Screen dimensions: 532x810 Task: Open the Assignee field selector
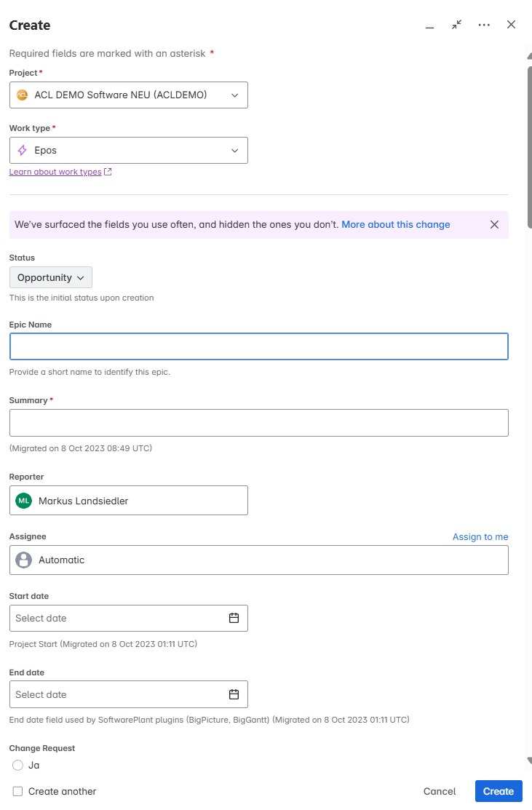[x=259, y=560]
